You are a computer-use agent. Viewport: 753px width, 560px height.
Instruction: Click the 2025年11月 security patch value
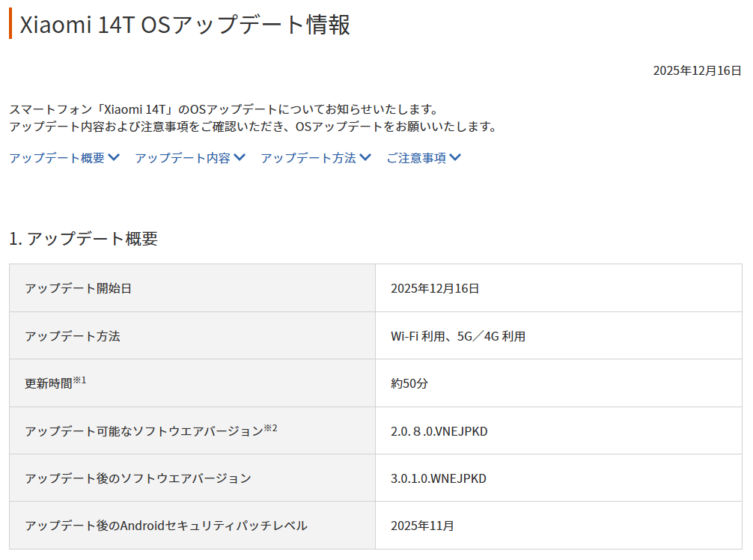click(x=422, y=526)
